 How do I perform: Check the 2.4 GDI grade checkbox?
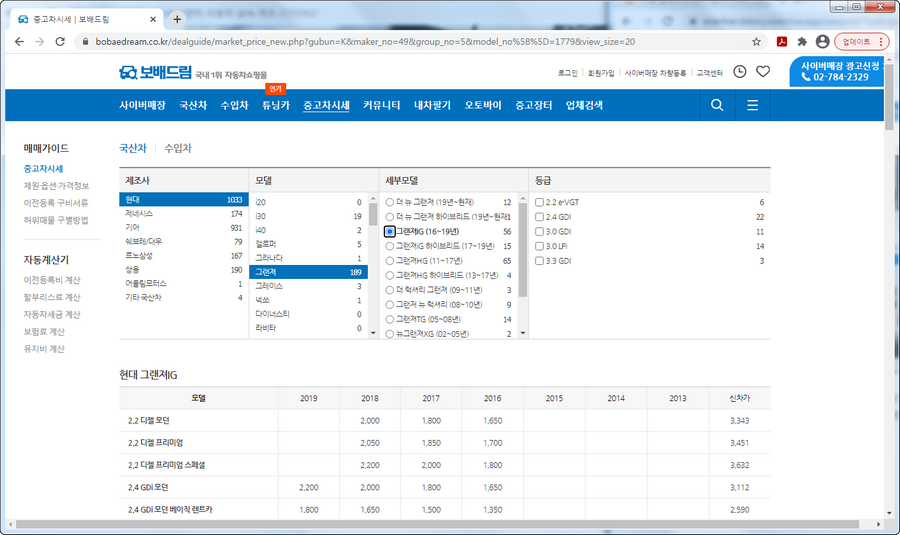point(540,216)
